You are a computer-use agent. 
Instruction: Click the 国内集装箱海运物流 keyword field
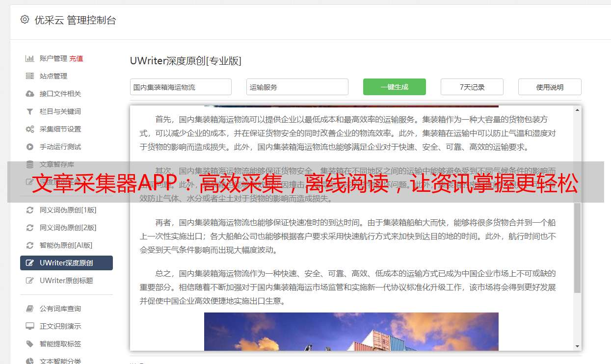pos(181,87)
